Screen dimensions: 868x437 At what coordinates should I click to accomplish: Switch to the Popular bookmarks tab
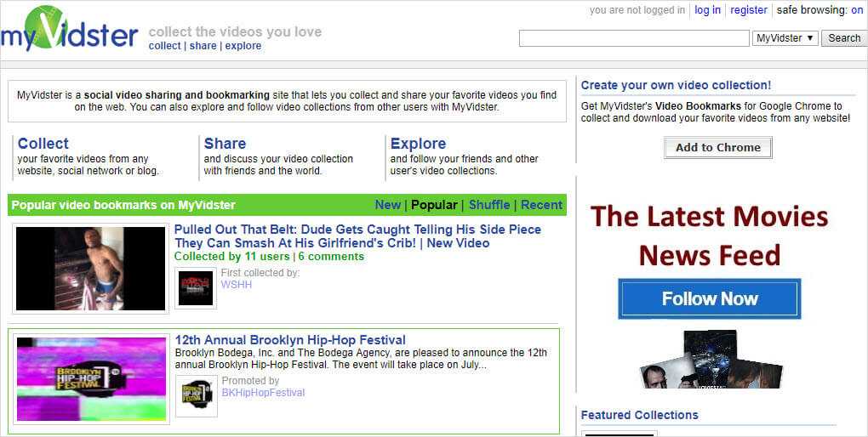(x=434, y=205)
